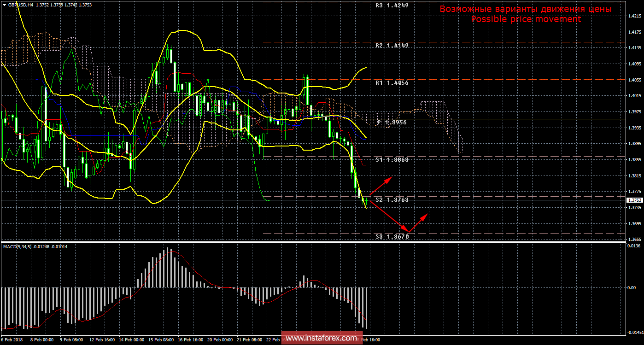The width and height of the screenshot is (644, 345).
Task: Click the 'Possible price movement' red caption
Action: [x=525, y=19]
